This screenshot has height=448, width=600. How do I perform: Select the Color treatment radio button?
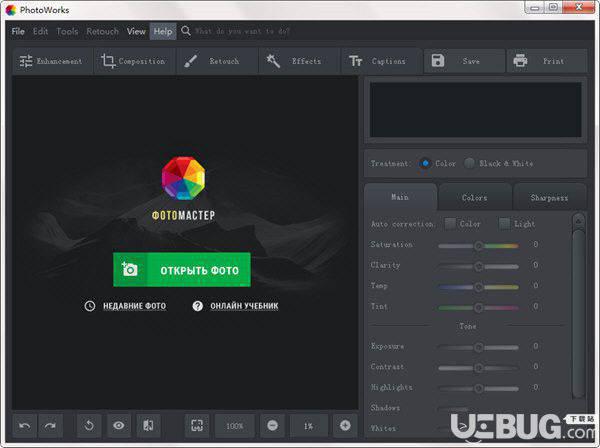(425, 163)
